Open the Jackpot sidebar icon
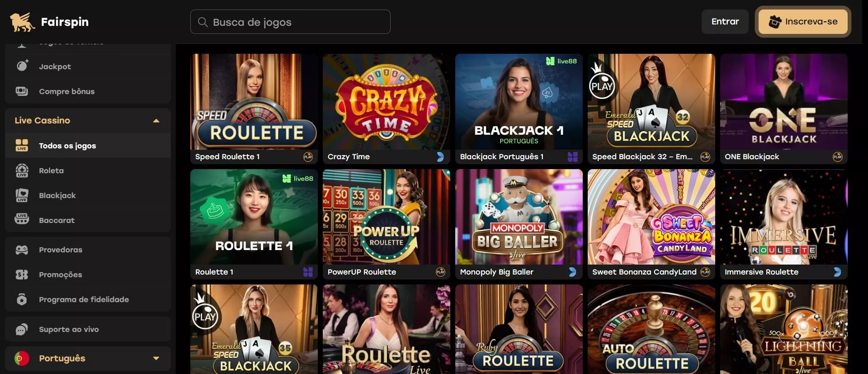This screenshot has height=374, width=868. click(22, 66)
